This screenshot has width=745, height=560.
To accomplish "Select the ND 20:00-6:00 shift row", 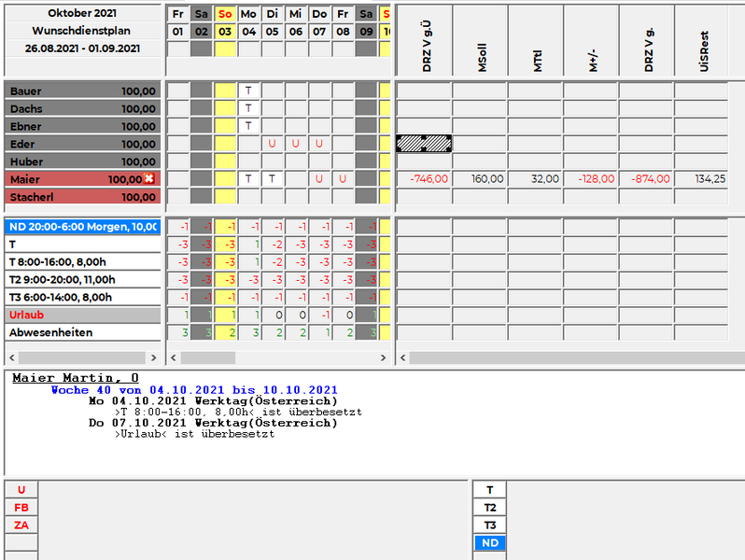I will [x=82, y=227].
